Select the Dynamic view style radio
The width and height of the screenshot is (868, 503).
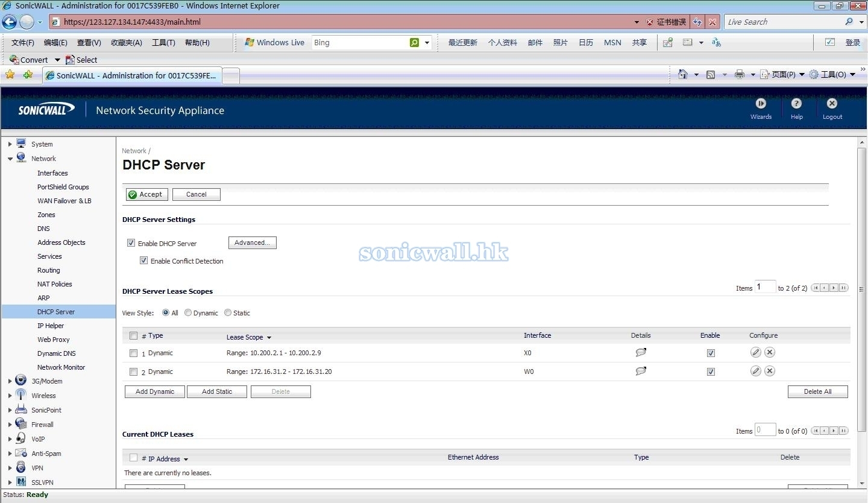[188, 313]
